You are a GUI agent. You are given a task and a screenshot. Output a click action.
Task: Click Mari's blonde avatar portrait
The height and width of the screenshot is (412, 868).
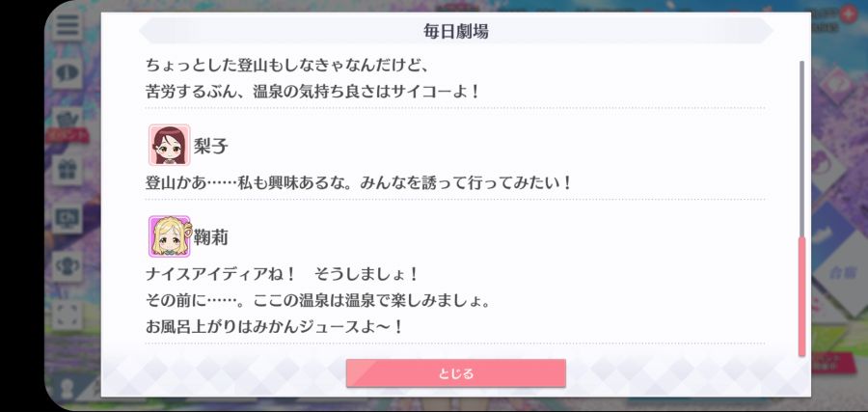pyautogui.click(x=170, y=236)
